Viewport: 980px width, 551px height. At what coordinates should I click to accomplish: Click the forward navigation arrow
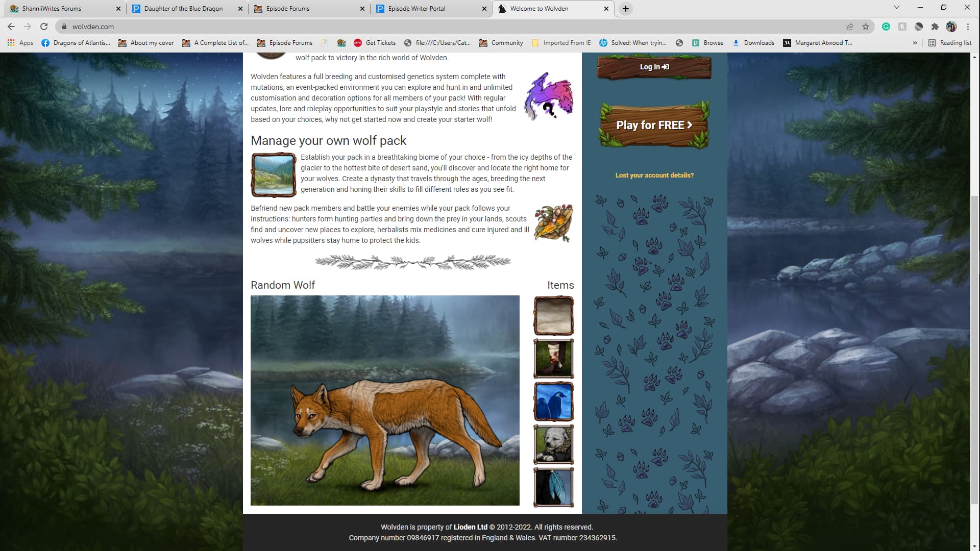pyautogui.click(x=28, y=27)
